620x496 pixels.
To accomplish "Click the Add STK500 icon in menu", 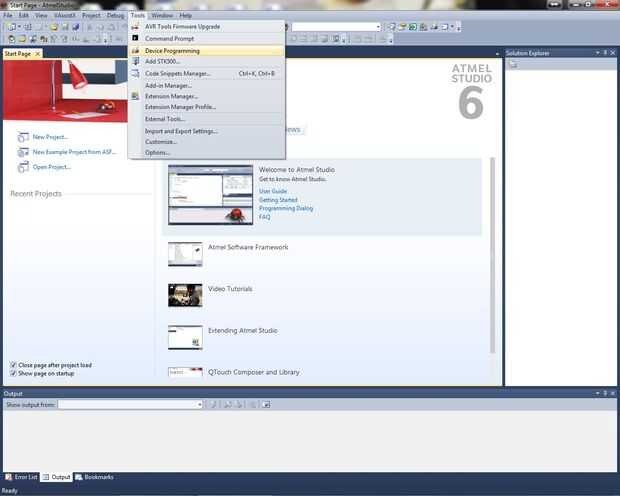I will pyautogui.click(x=136, y=61).
